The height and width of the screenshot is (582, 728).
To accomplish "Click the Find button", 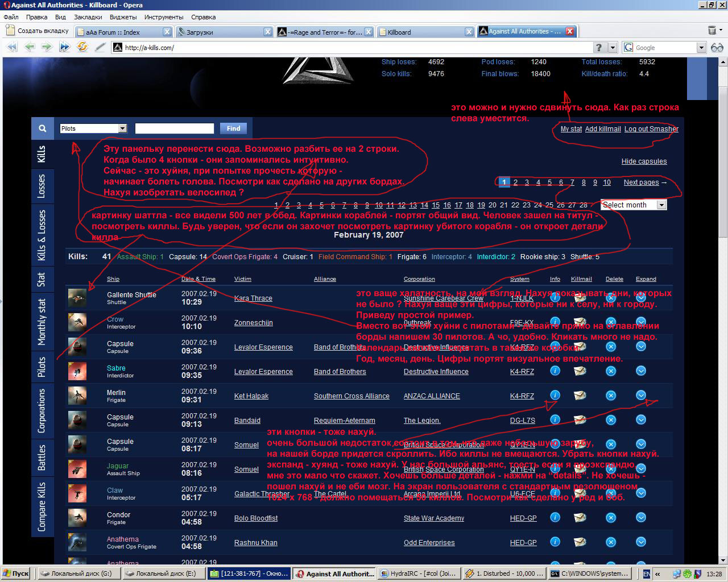I will pyautogui.click(x=234, y=128).
